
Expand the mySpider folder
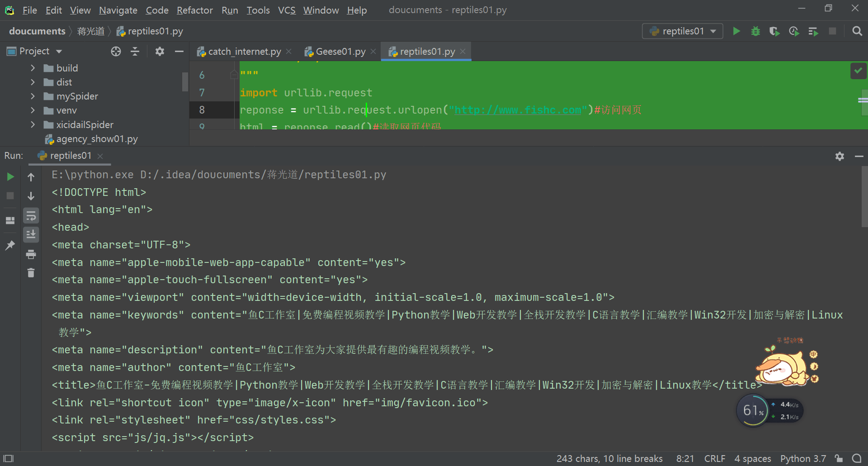tap(33, 96)
